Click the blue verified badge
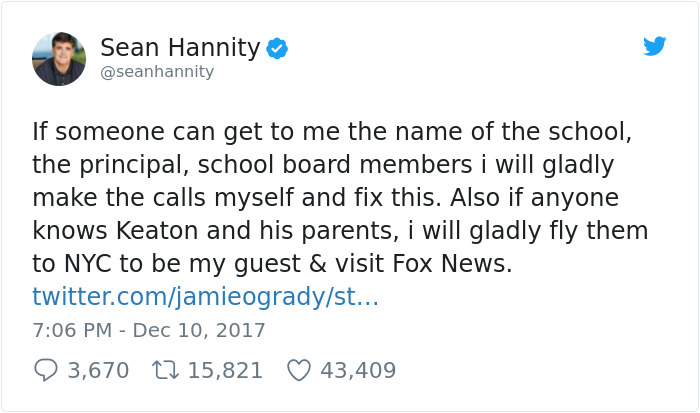 [277, 48]
